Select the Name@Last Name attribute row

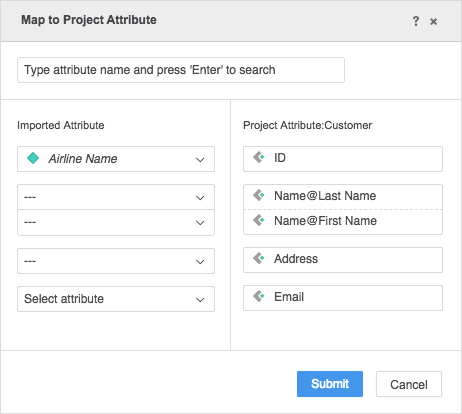pyautogui.click(x=343, y=197)
